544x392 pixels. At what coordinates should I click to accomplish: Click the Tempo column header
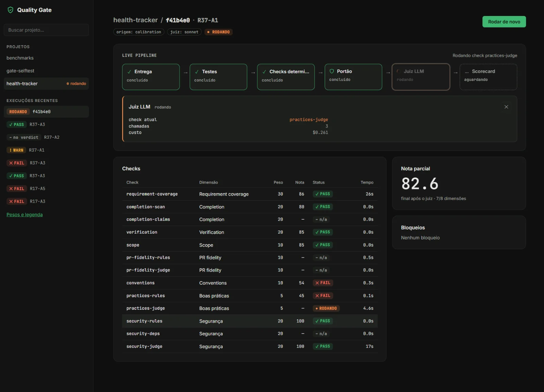click(367, 183)
